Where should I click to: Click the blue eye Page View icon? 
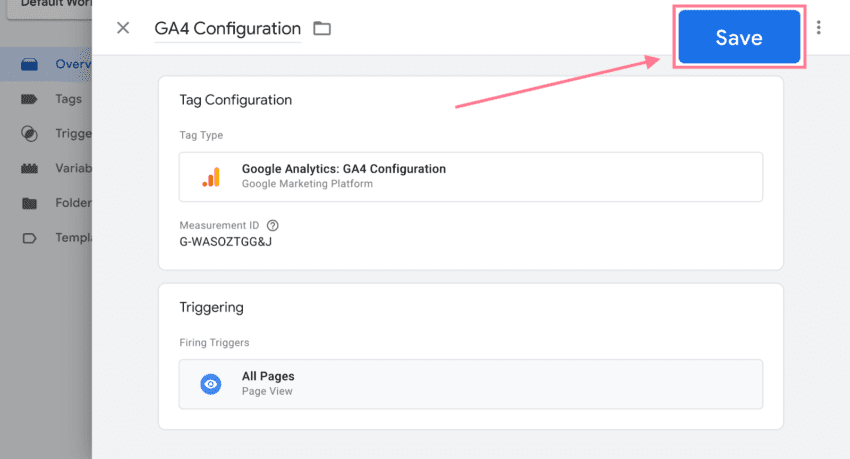click(x=210, y=384)
